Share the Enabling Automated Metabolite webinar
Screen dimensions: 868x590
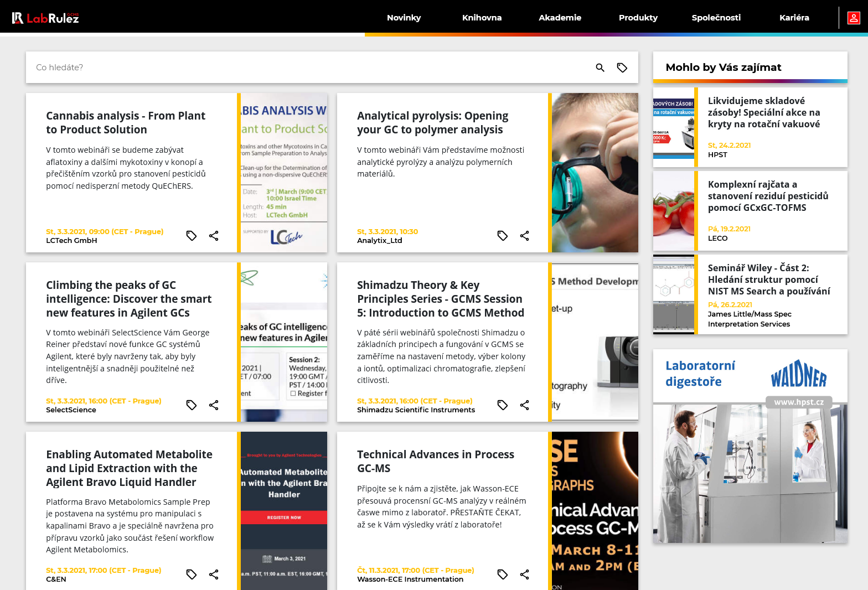coord(214,575)
